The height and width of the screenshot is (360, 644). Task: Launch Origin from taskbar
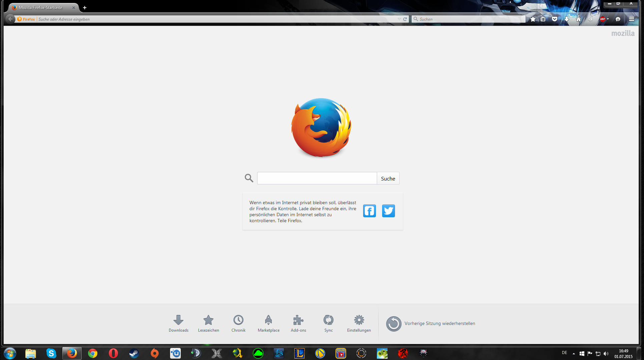click(155, 353)
